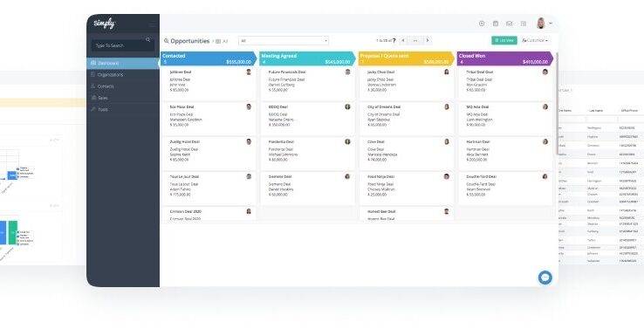The width and height of the screenshot is (644, 329).
Task: Click the add (plus circle) icon in top bar
Action: pos(482,24)
